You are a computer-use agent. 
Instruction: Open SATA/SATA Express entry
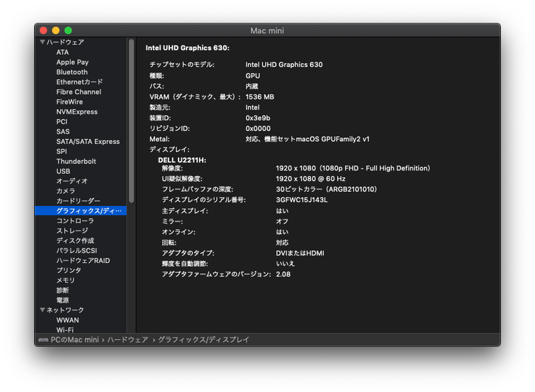click(88, 141)
